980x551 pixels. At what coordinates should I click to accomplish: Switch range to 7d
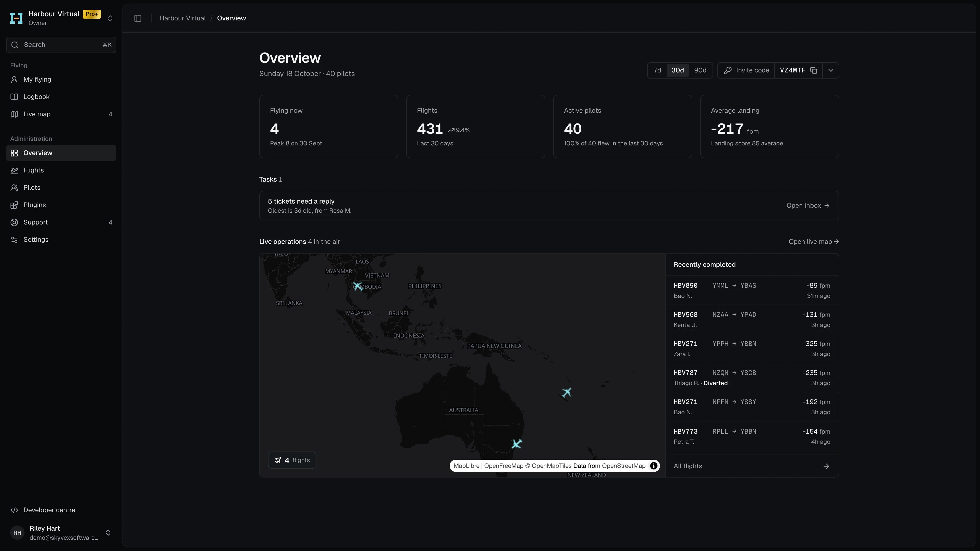tap(657, 70)
